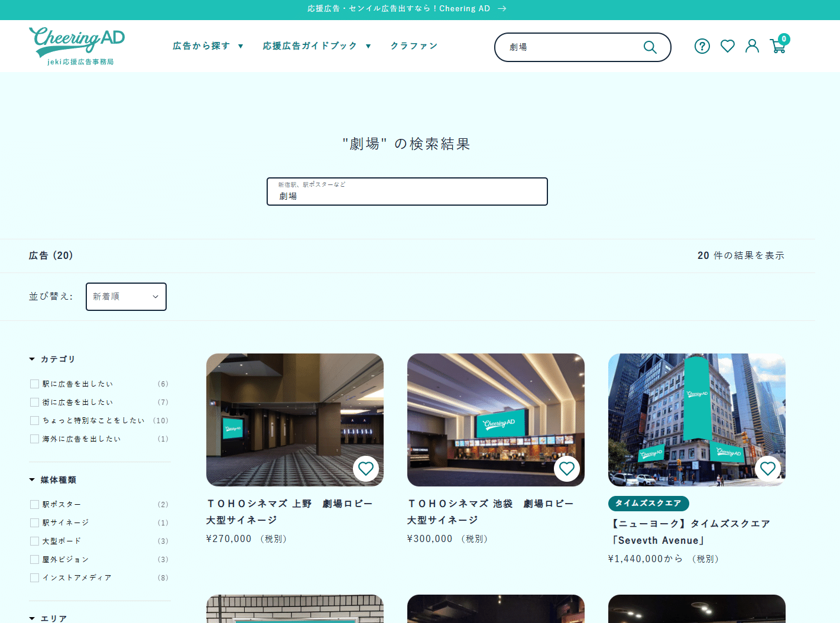Viewport: 840px width, 623px height.
Task: Favorite the TOHOシネマズ 上野 listing heart
Action: pyautogui.click(x=366, y=469)
